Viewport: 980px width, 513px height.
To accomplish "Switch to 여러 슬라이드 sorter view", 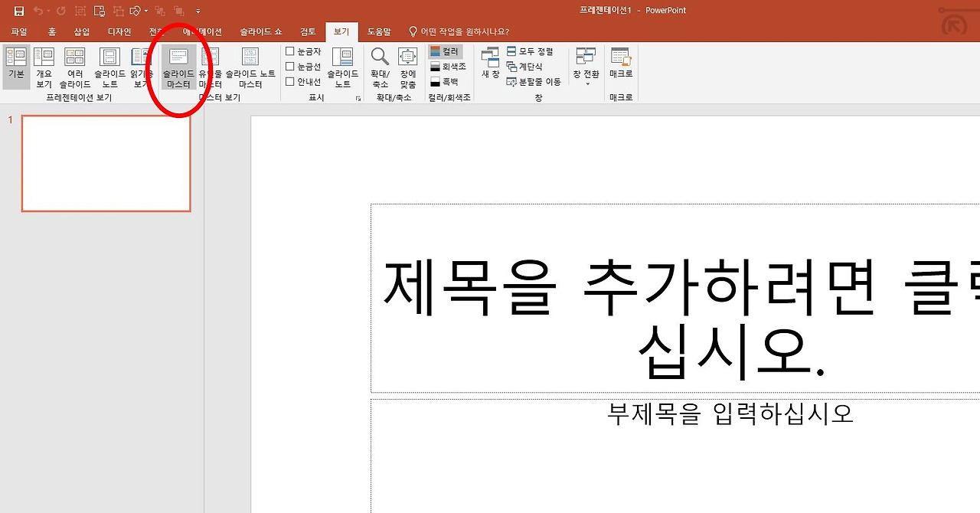I will 75,67.
